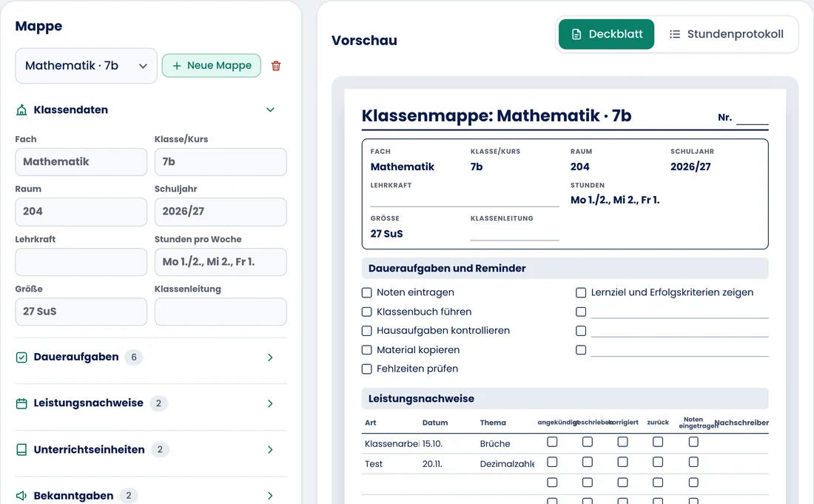
Task: Expand the Daueraufgaben section arrow
Action: 270,357
